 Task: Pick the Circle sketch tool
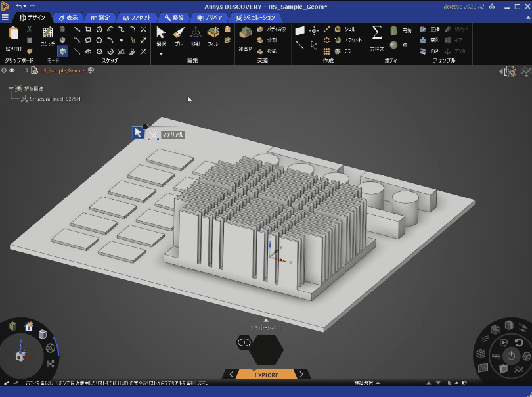(x=99, y=30)
